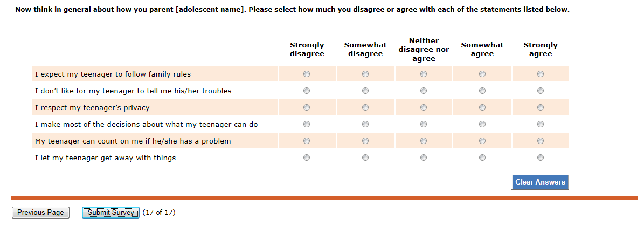Select Strongly agree for respecting teenager's privacy
This screenshot has width=644, height=225.
coord(541,107)
